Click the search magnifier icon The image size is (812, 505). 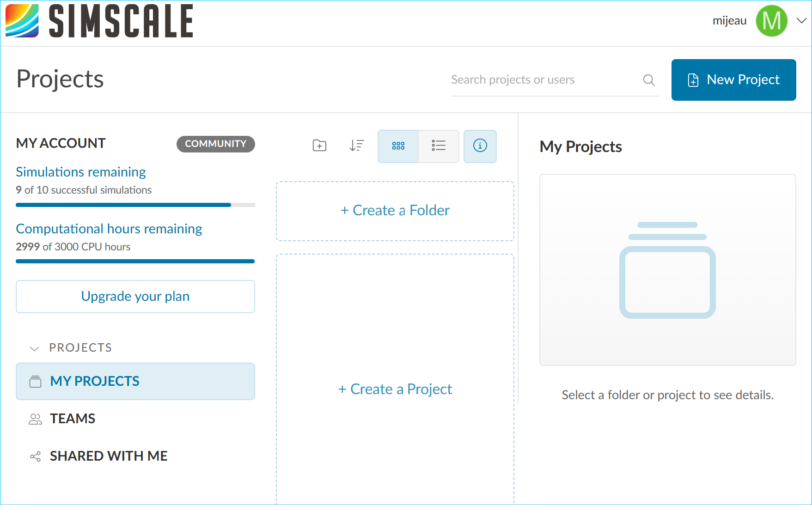point(649,80)
